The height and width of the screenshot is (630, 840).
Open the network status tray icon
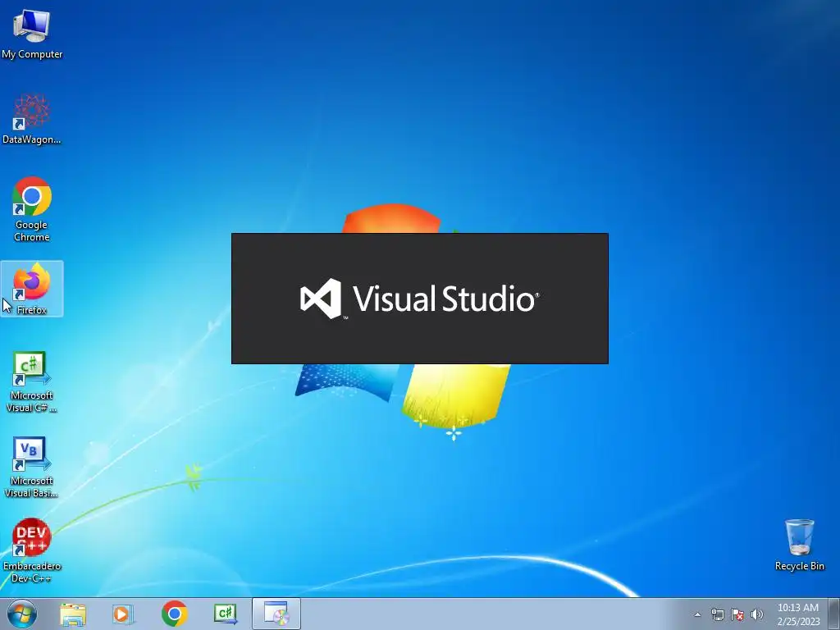tap(717, 614)
